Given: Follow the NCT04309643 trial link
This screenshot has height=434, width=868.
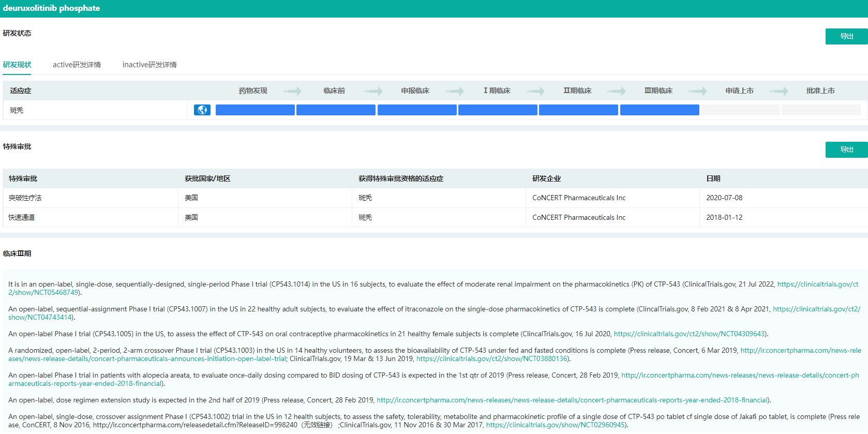Looking at the screenshot, I should pyautogui.click(x=690, y=334).
